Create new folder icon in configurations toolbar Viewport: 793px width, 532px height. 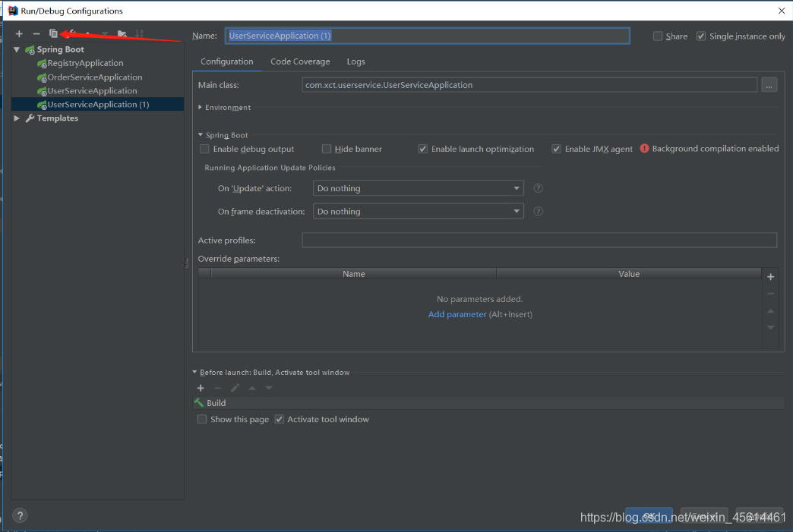(x=122, y=34)
